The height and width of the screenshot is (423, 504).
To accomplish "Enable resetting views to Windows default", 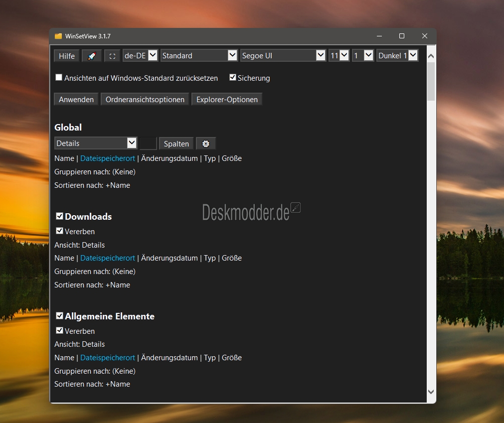I will tap(59, 78).
